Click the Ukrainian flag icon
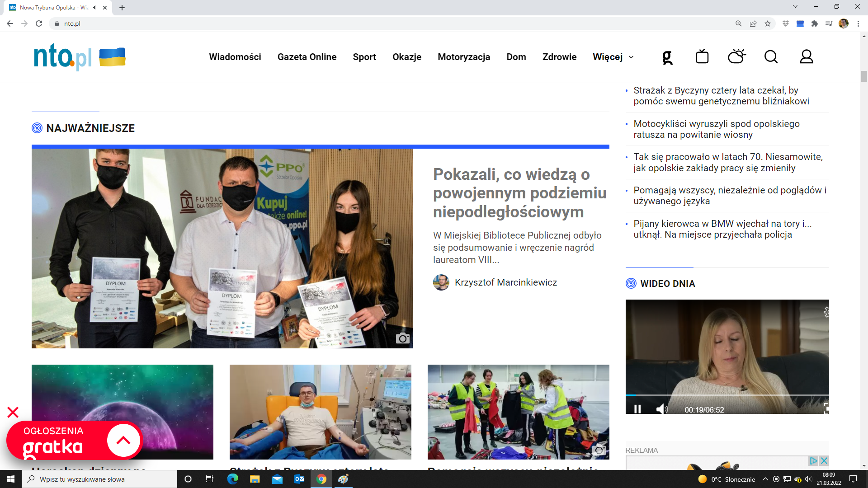Image resolution: width=868 pixels, height=488 pixels. click(x=112, y=57)
